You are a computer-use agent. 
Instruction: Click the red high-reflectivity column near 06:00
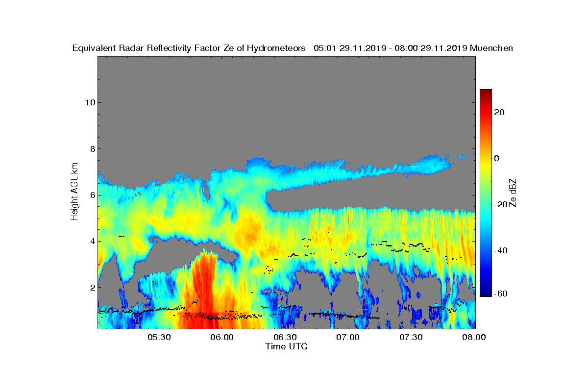203,289
